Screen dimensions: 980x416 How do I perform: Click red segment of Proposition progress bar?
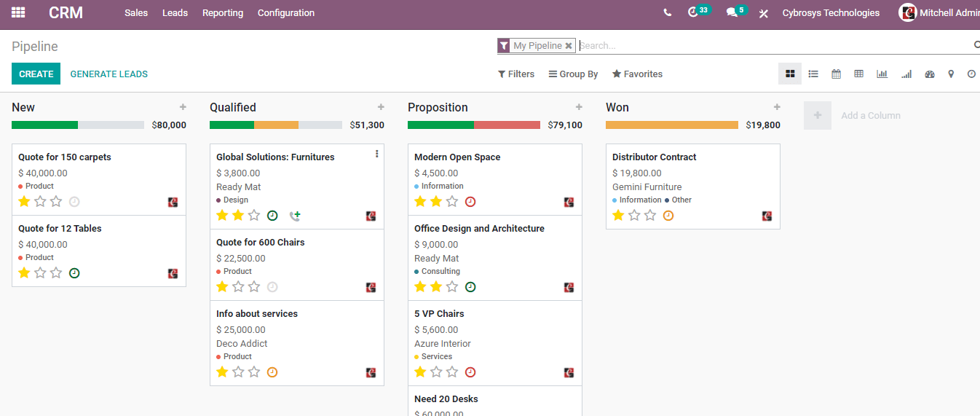[507, 125]
